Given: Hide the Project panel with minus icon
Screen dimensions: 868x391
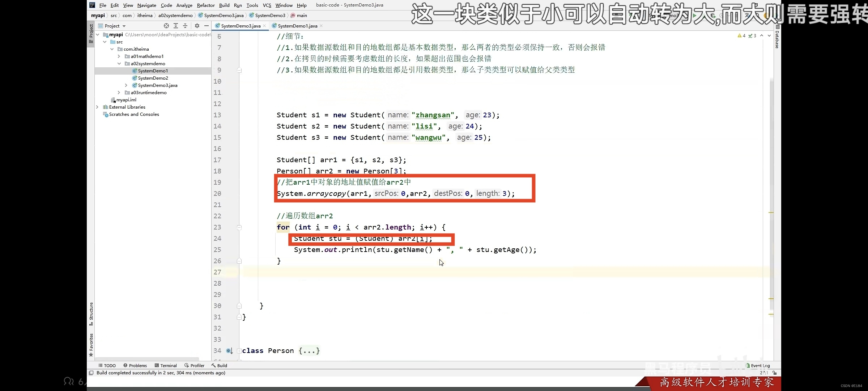Looking at the screenshot, I should (x=207, y=26).
